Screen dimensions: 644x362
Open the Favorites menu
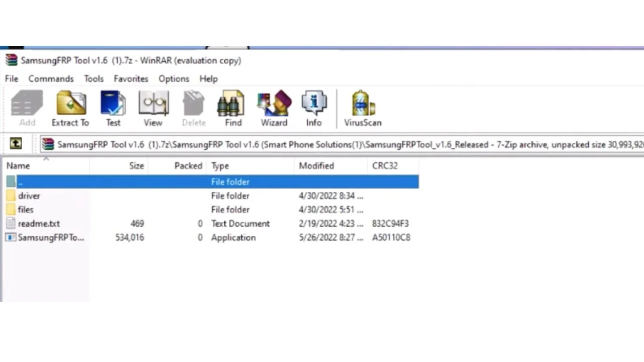[131, 79]
